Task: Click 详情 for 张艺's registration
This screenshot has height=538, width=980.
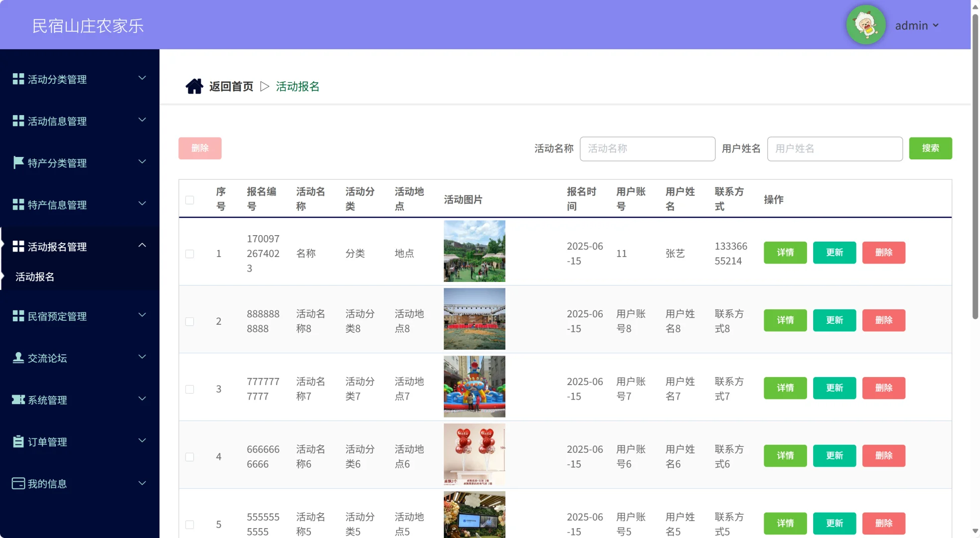Action: coord(785,253)
